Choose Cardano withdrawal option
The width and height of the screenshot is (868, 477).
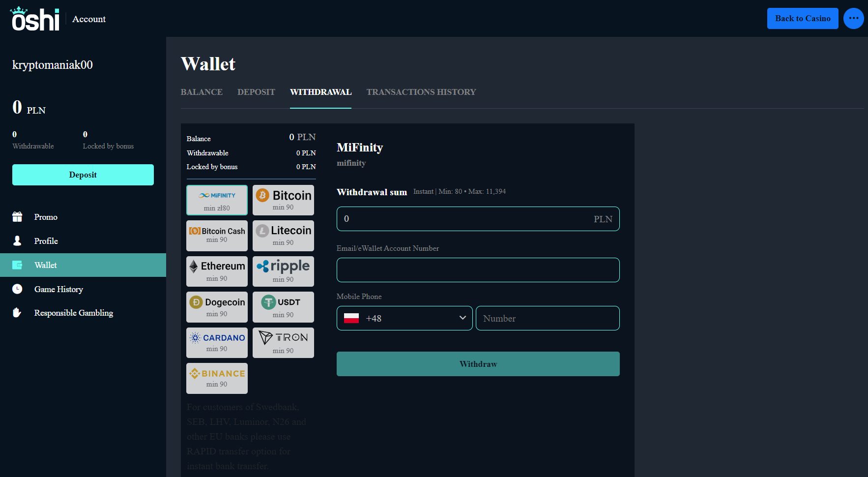pos(217,343)
